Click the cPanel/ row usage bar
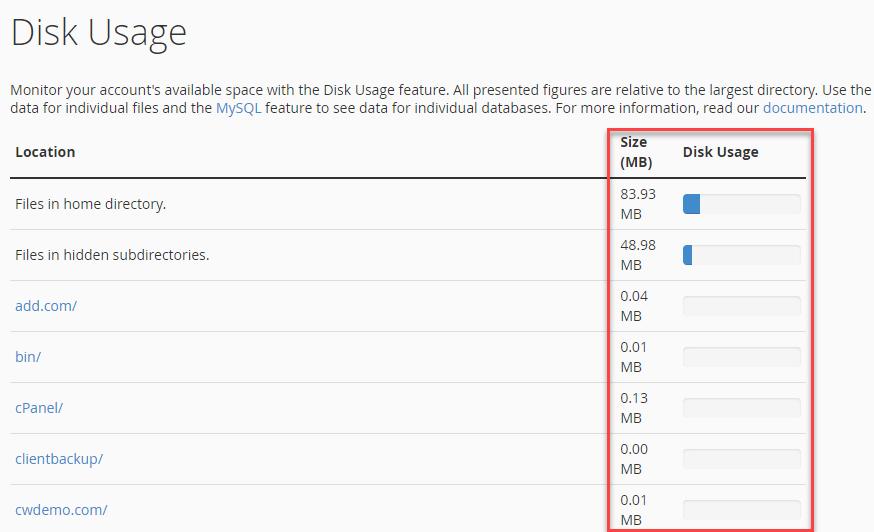874x532 pixels. (741, 408)
